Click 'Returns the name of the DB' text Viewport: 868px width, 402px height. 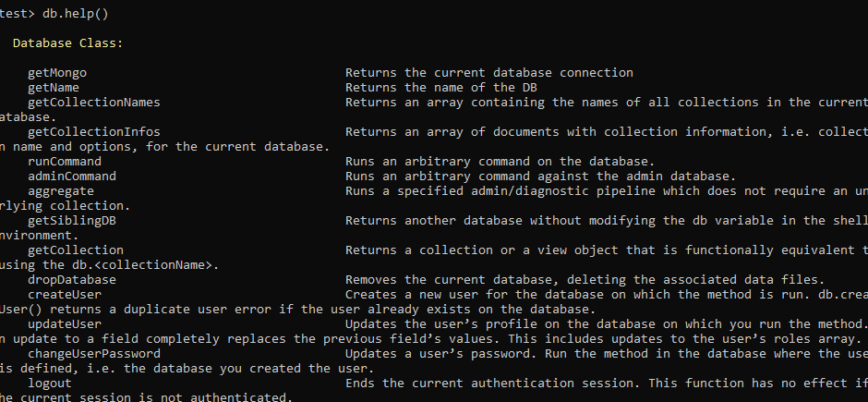point(441,88)
